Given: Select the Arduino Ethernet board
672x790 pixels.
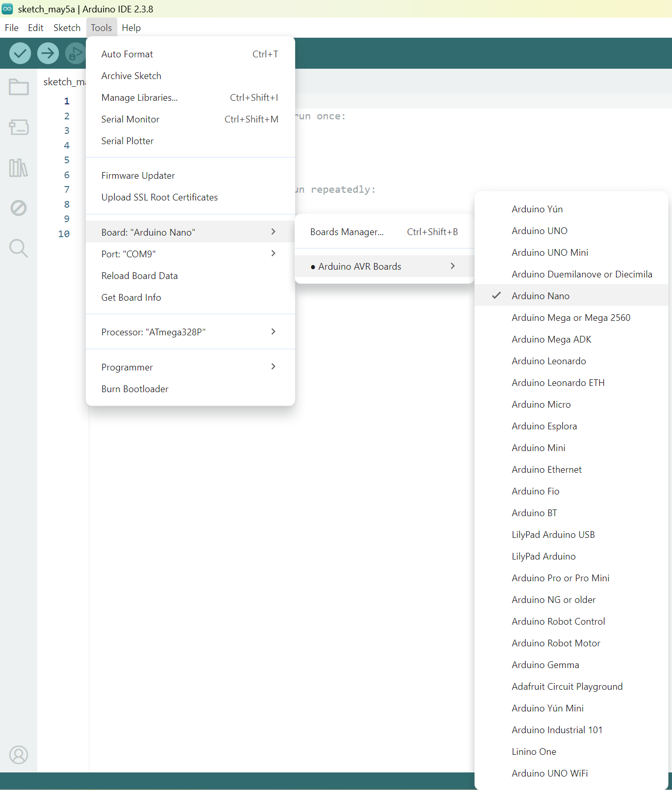Looking at the screenshot, I should [x=571, y=469].
